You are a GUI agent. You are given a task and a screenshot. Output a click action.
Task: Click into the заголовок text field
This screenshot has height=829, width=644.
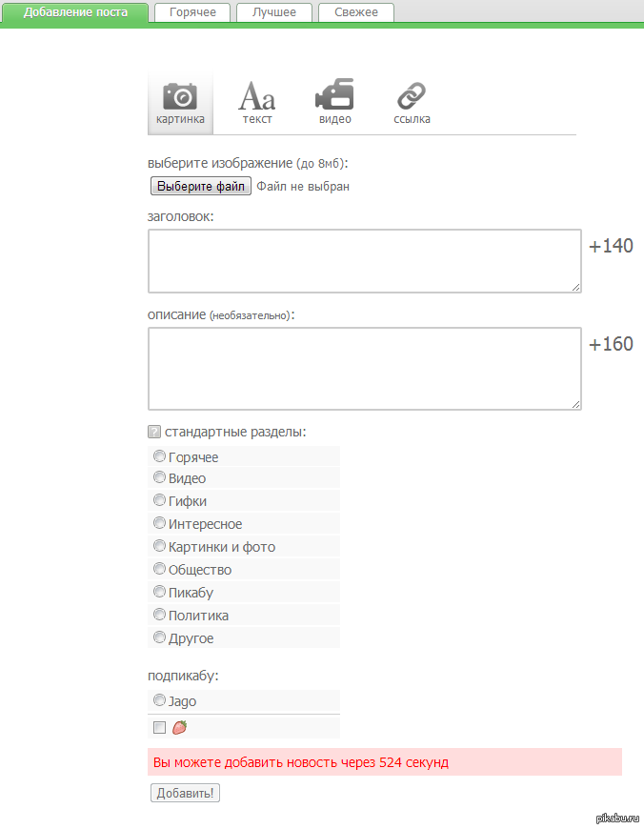tap(364, 260)
